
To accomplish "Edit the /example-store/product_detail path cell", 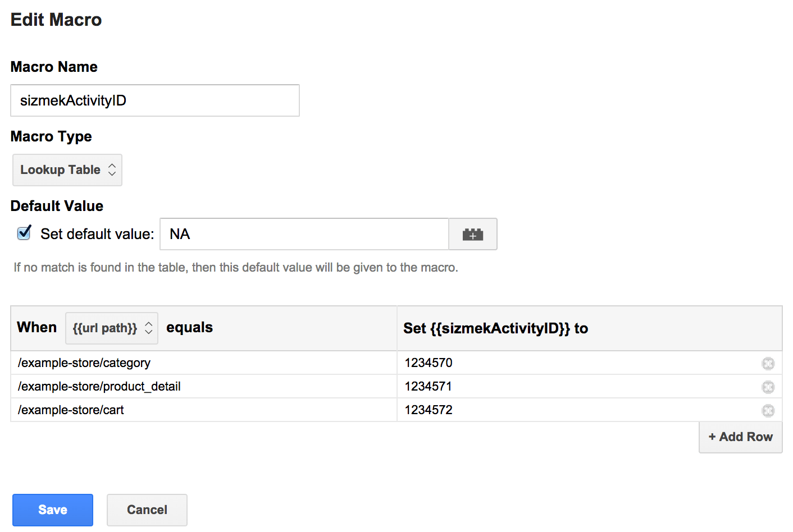I will [x=204, y=387].
